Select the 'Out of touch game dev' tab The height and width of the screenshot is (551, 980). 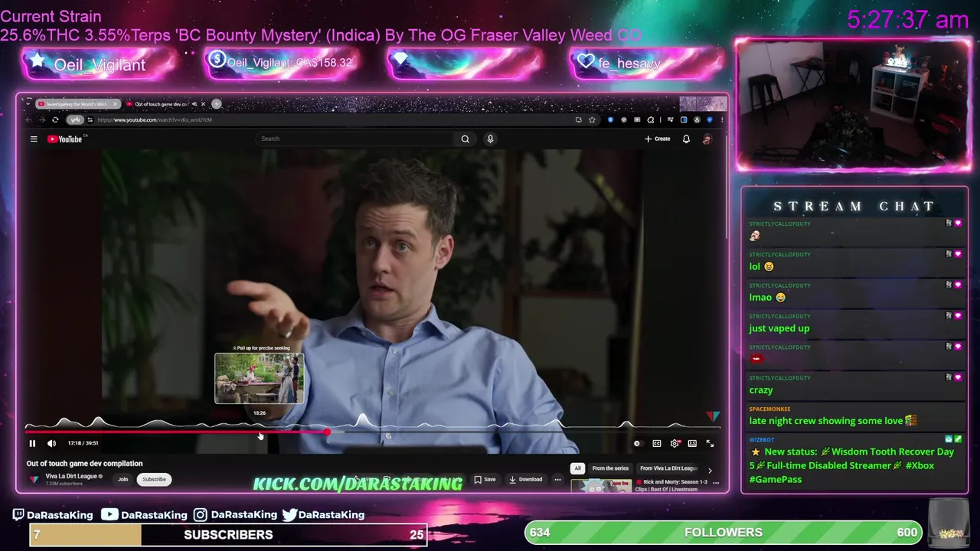[x=161, y=104]
